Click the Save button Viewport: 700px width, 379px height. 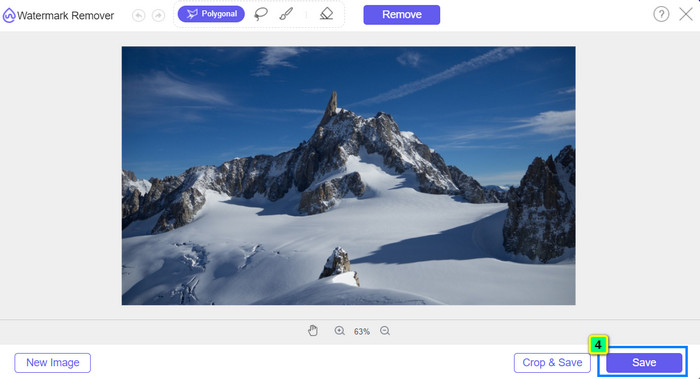[644, 362]
